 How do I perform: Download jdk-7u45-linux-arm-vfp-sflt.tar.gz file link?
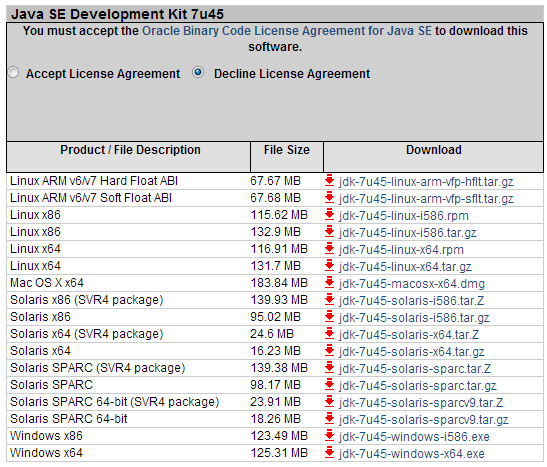coord(426,199)
